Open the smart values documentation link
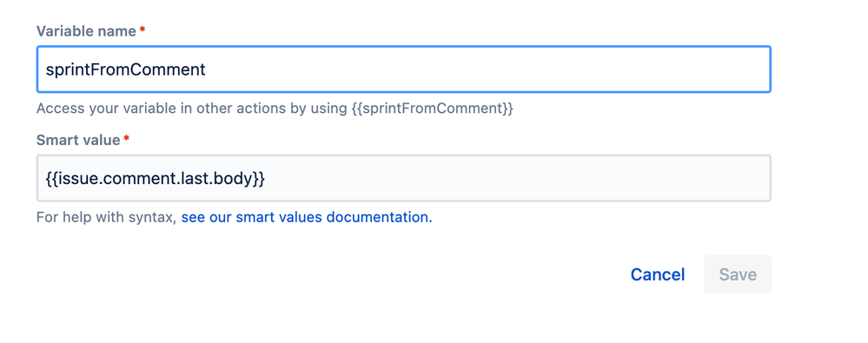 click(307, 217)
